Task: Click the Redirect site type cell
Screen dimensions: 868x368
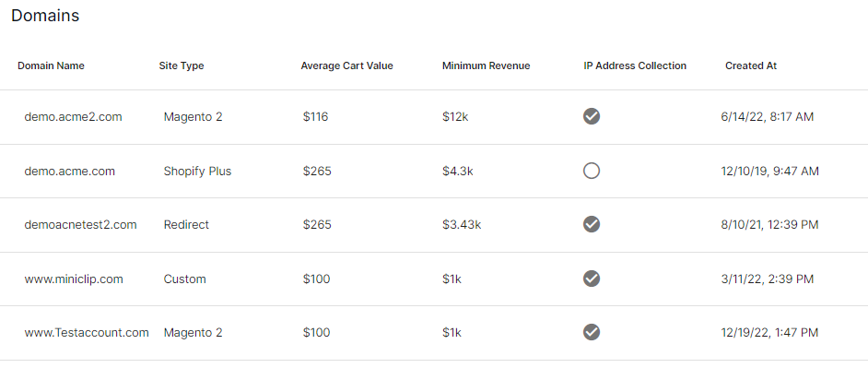Action: tap(186, 225)
